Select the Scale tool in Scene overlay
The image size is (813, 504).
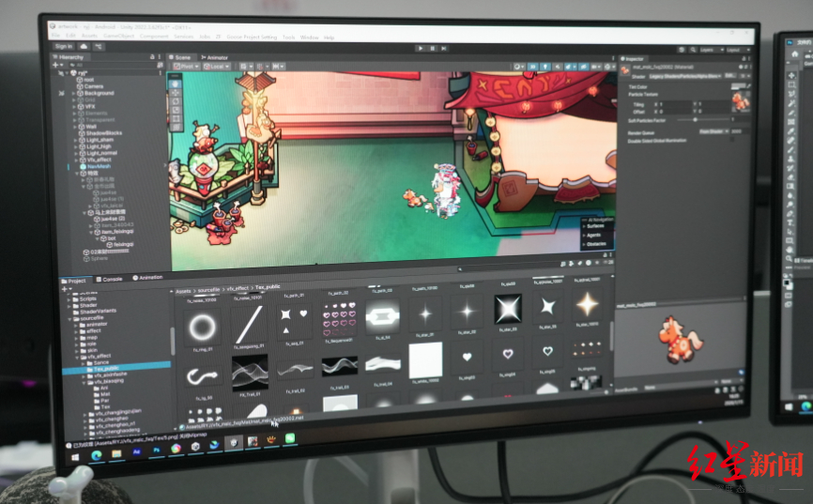click(x=176, y=110)
